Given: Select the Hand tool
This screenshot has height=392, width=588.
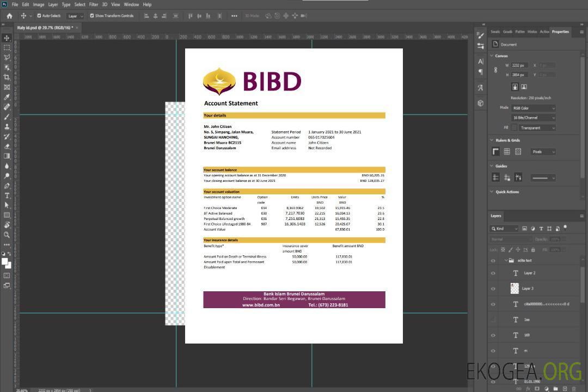Looking at the screenshot, I should pyautogui.click(x=7, y=225).
